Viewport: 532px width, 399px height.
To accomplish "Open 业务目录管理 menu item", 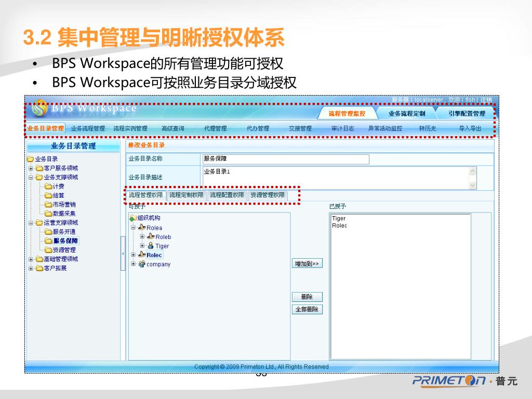I will coord(46,128).
